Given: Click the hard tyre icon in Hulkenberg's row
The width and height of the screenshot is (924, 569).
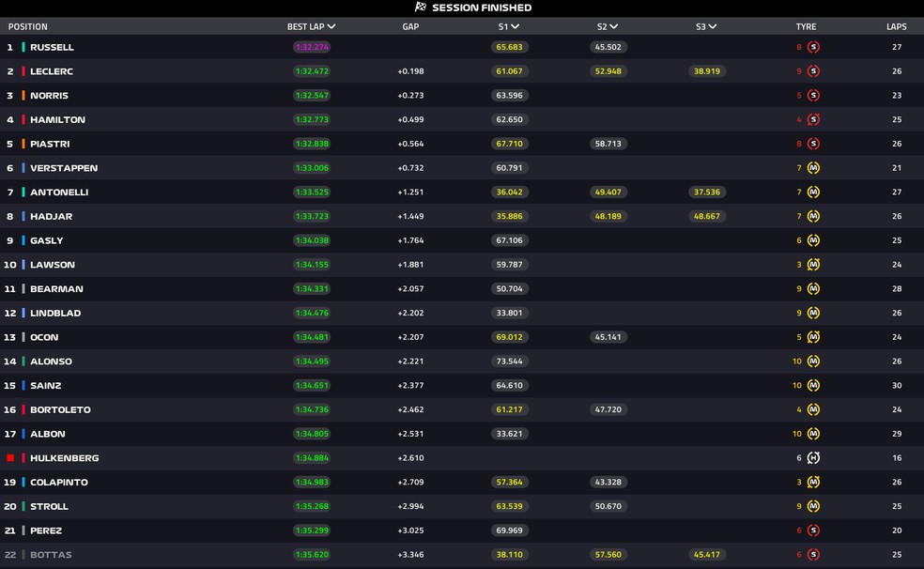Looking at the screenshot, I should [813, 457].
